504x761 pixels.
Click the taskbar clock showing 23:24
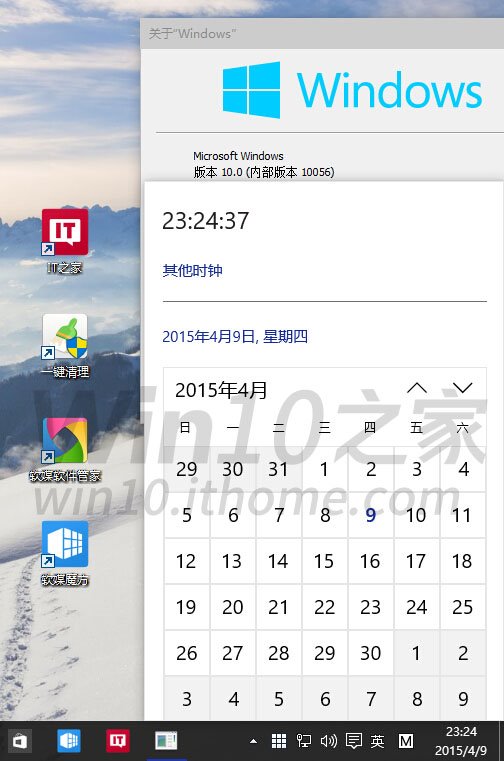coord(461,741)
